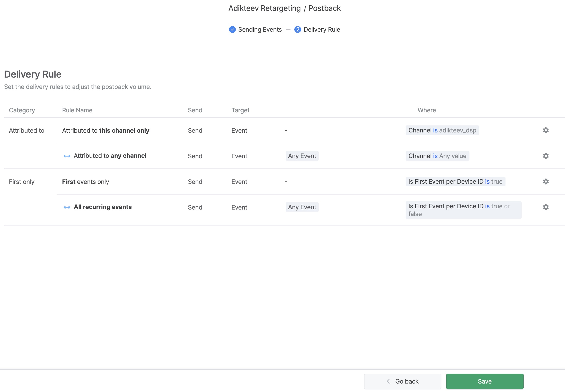Click the Sending Events checkmark step icon
Screen dimensions: 565x392
coord(232,29)
